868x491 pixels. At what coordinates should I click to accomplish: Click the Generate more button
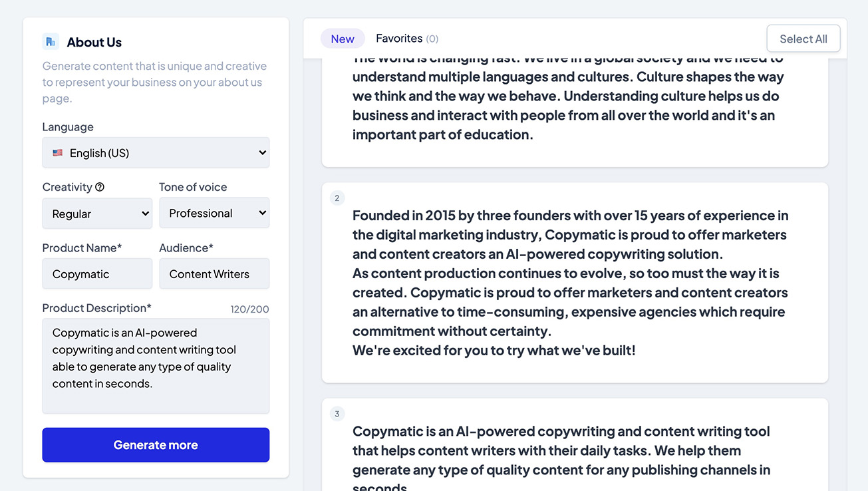[156, 444]
